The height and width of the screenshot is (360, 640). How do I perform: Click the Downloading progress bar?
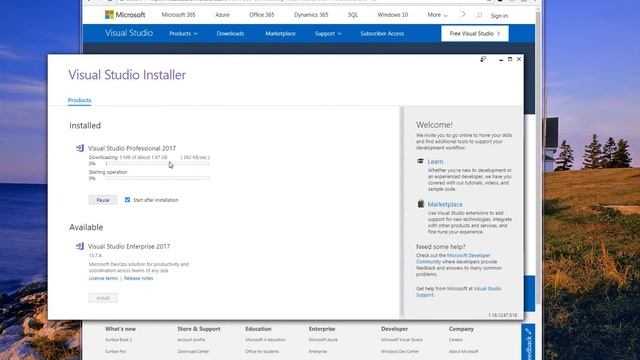pos(157,164)
